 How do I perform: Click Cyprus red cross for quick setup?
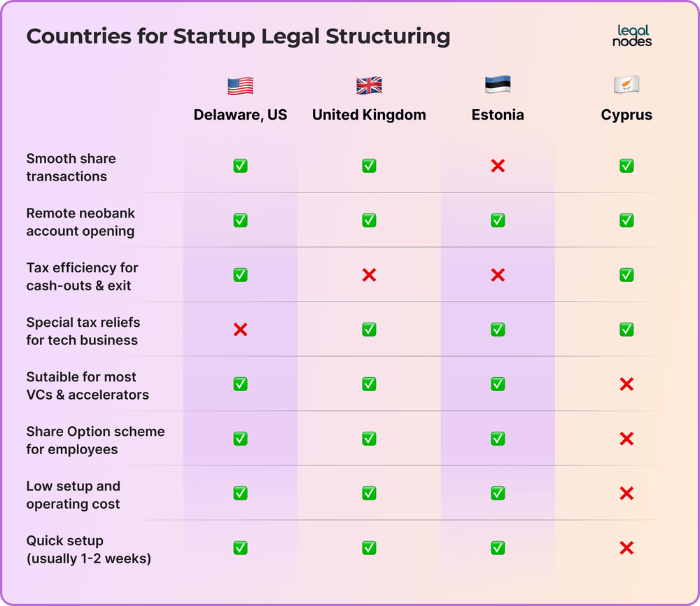coord(626,547)
